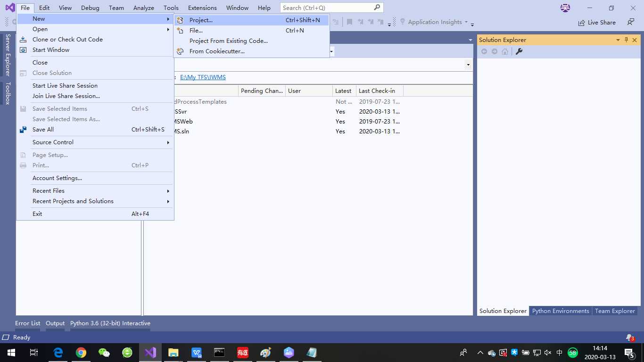Click the New Project icon in submenu
The image size is (644, 362).
(x=180, y=20)
